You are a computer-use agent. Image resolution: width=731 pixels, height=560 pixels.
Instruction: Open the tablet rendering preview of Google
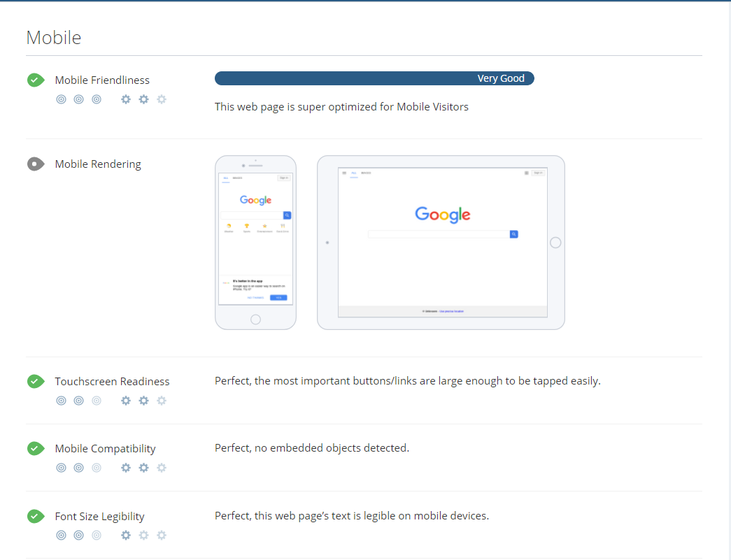(441, 242)
